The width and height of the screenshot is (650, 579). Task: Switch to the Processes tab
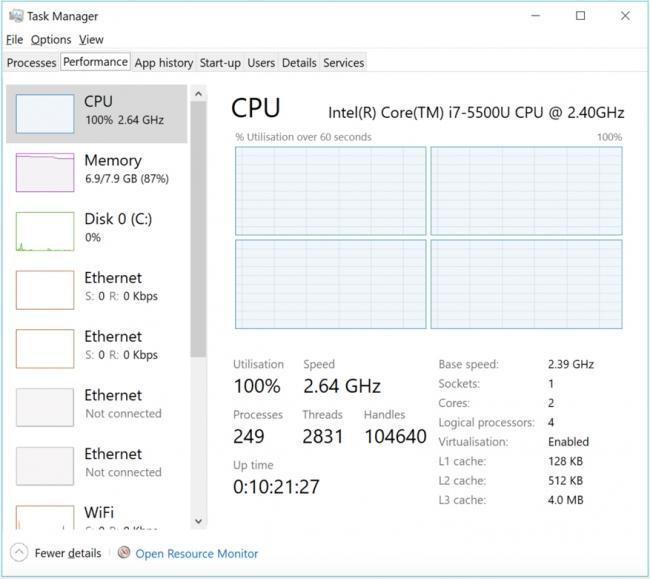(x=31, y=63)
